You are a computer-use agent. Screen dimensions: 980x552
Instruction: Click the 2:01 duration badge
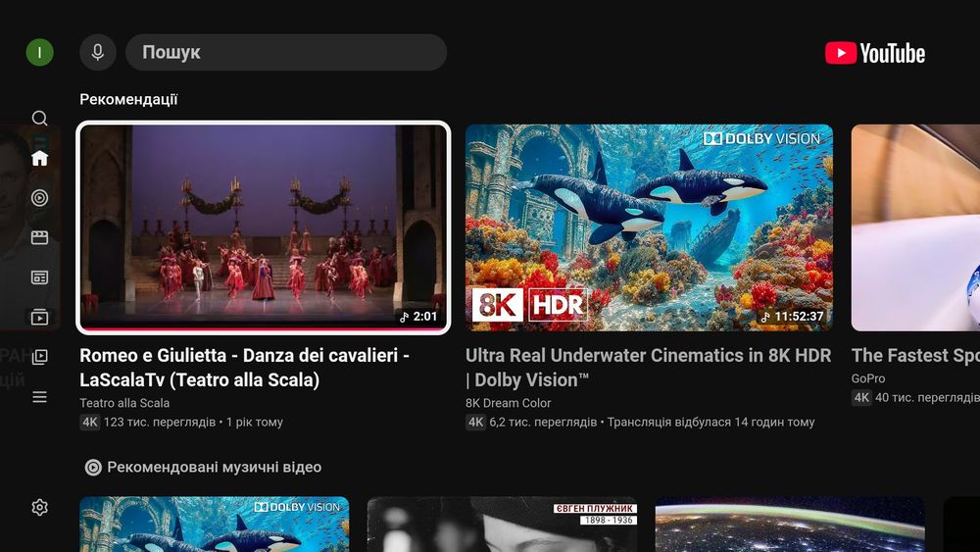pyautogui.click(x=418, y=317)
